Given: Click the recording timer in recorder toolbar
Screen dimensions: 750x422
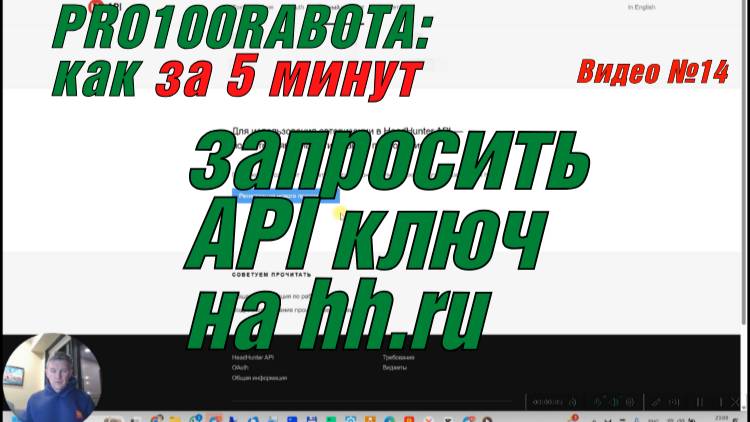Looking at the screenshot, I should coord(547,402).
